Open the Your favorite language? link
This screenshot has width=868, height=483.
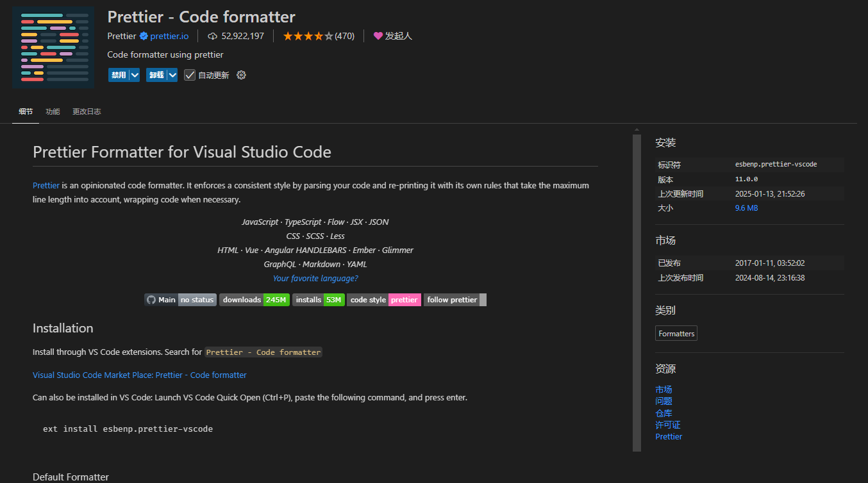click(315, 278)
